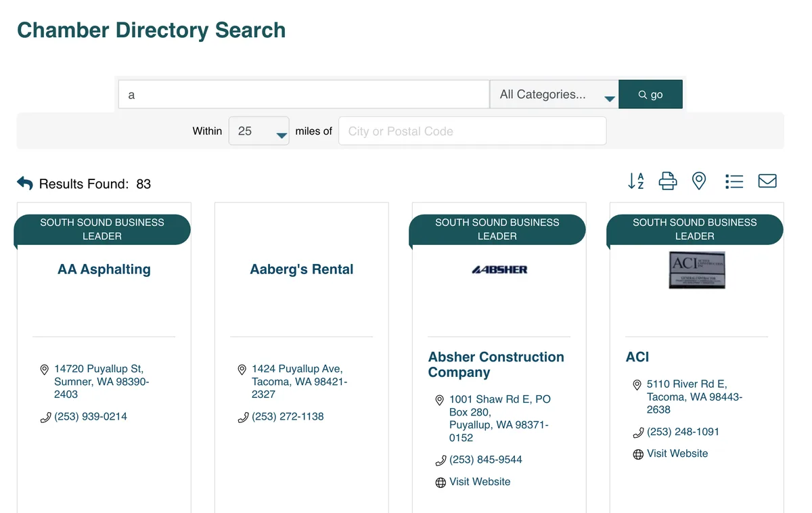Show results on map via pin icon
The image size is (812, 513).
tap(699, 181)
